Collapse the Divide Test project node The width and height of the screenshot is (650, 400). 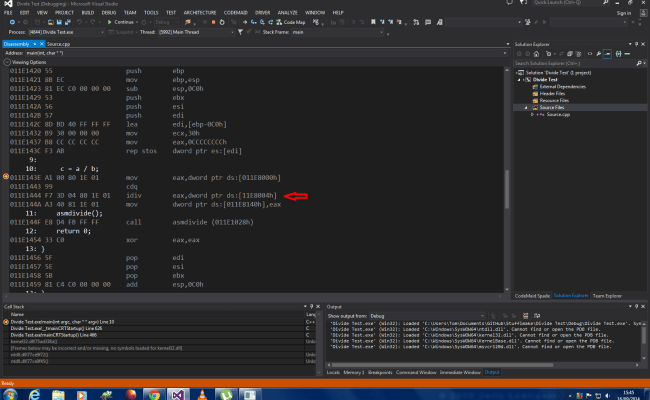(x=519, y=80)
